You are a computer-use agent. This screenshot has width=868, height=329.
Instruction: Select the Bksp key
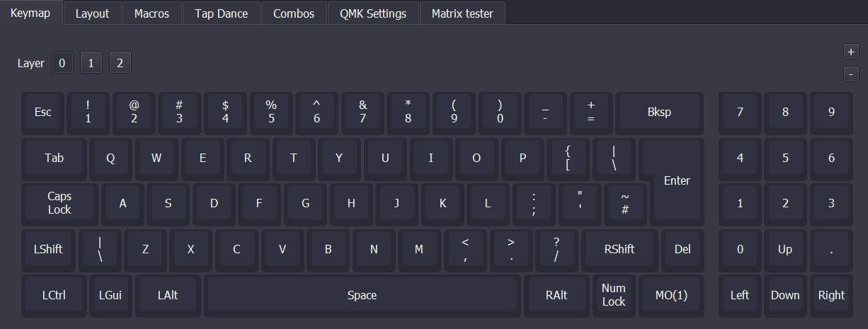pyautogui.click(x=659, y=112)
